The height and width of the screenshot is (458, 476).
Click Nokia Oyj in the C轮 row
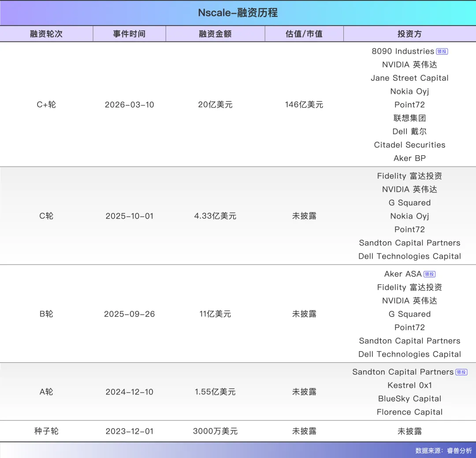tap(409, 216)
